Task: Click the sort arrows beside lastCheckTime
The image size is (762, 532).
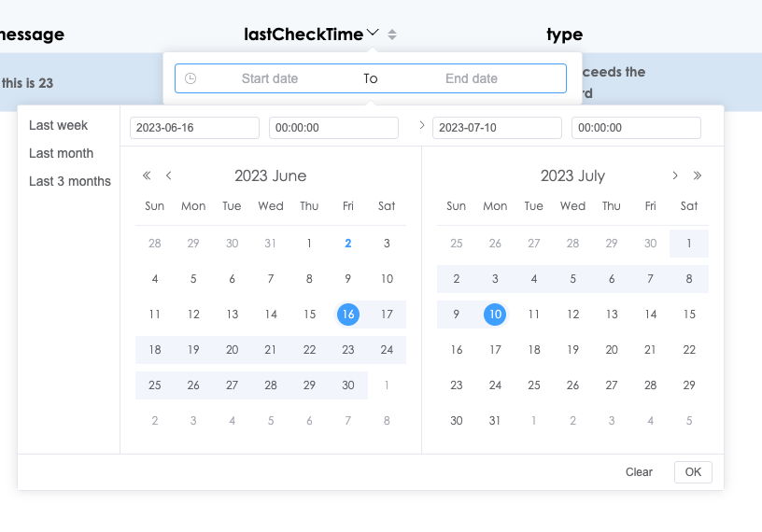Action: point(392,35)
